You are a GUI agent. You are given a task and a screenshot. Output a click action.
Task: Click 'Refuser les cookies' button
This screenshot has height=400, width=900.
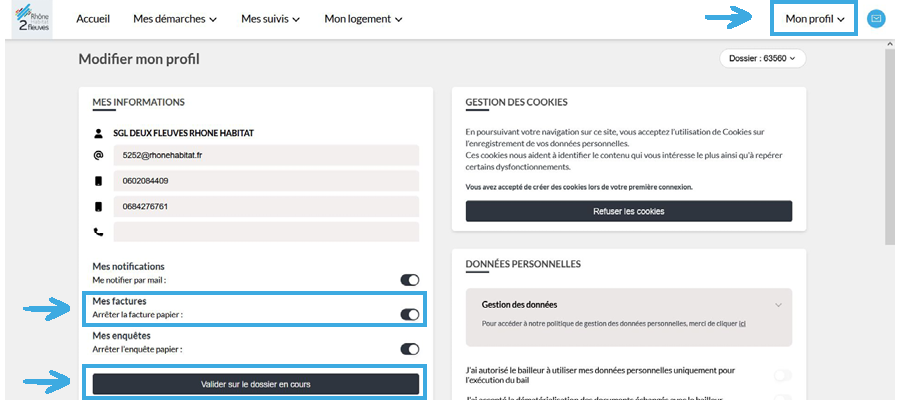tap(628, 211)
